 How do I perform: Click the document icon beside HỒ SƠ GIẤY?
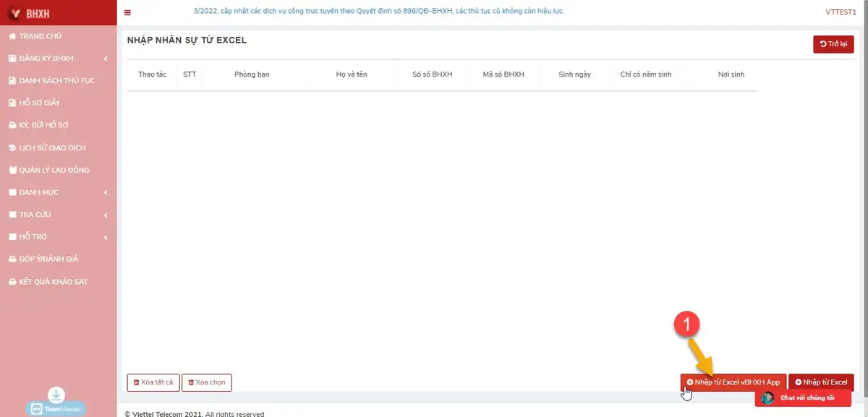coord(12,103)
